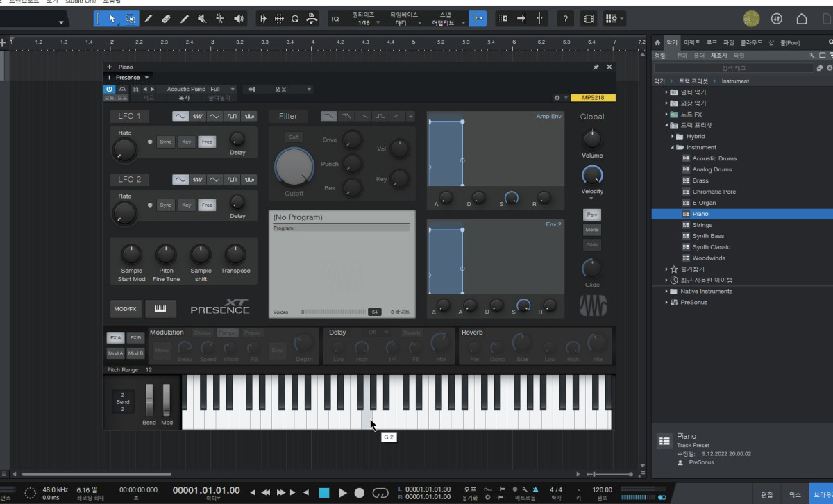
Task: Collapse the Instrument folder in browser
Action: [673, 147]
